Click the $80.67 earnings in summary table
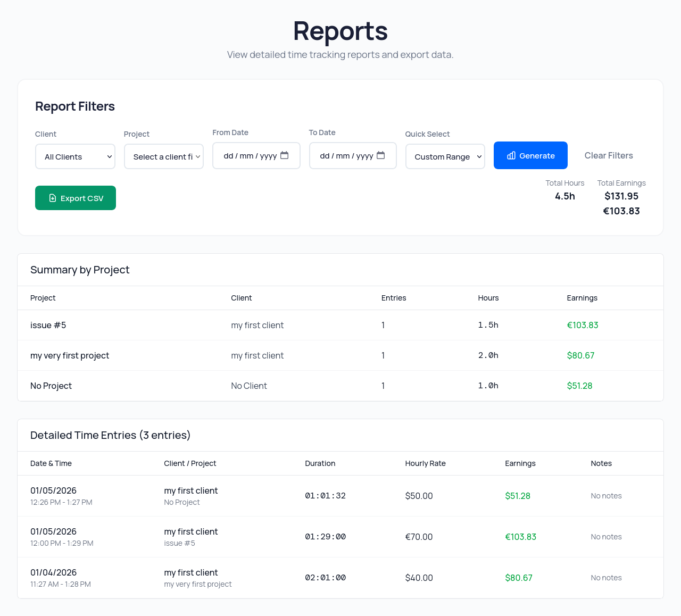681x616 pixels. [x=580, y=355]
